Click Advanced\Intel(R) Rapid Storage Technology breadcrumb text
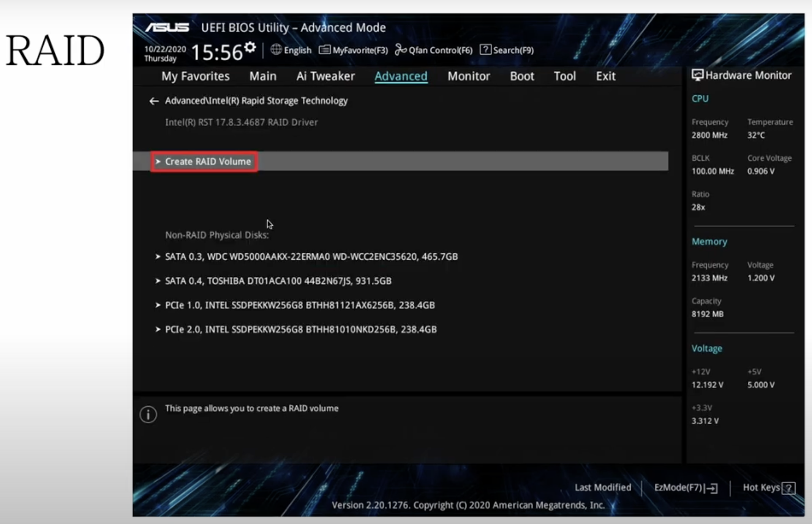 [256, 101]
